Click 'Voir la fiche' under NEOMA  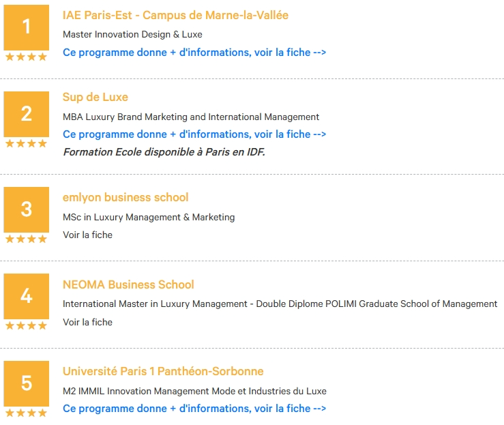pyautogui.click(x=88, y=322)
